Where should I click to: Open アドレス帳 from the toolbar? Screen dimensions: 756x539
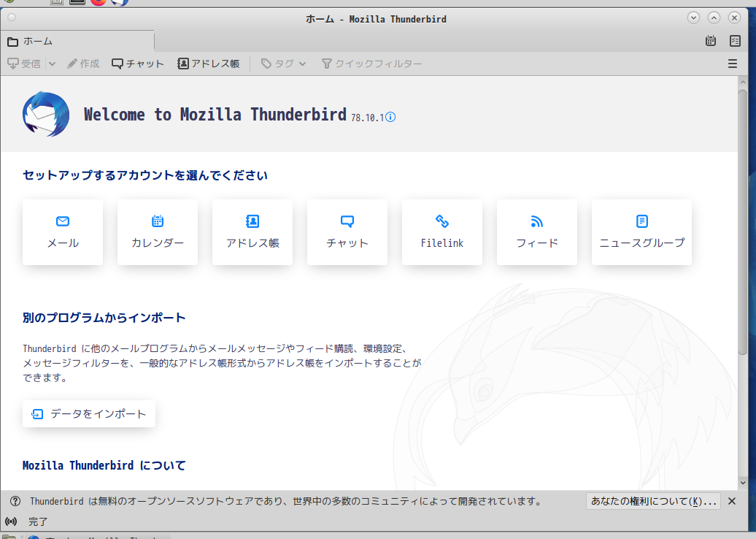[x=209, y=64]
